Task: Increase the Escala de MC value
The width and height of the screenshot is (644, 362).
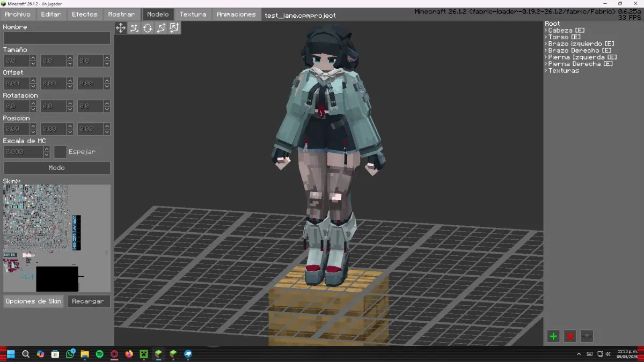Action: coord(47,149)
